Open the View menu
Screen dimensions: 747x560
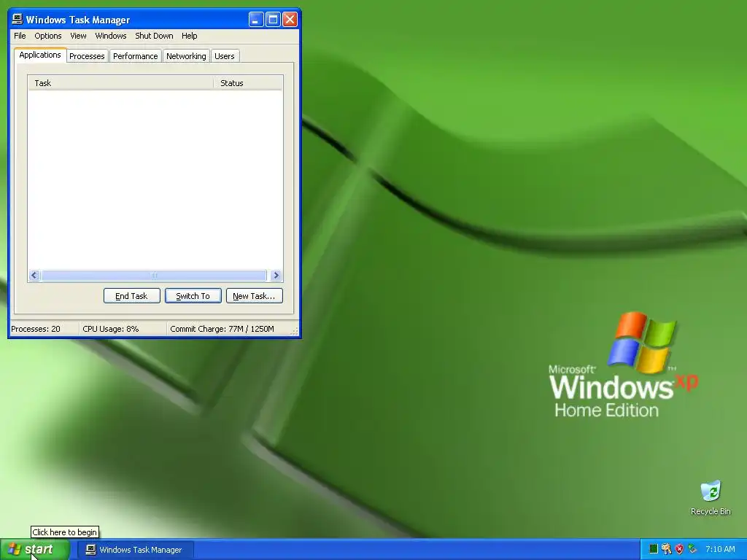[x=78, y=36]
